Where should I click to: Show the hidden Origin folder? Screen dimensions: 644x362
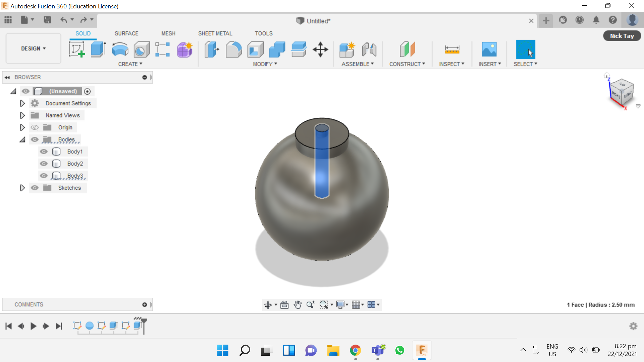[35, 127]
